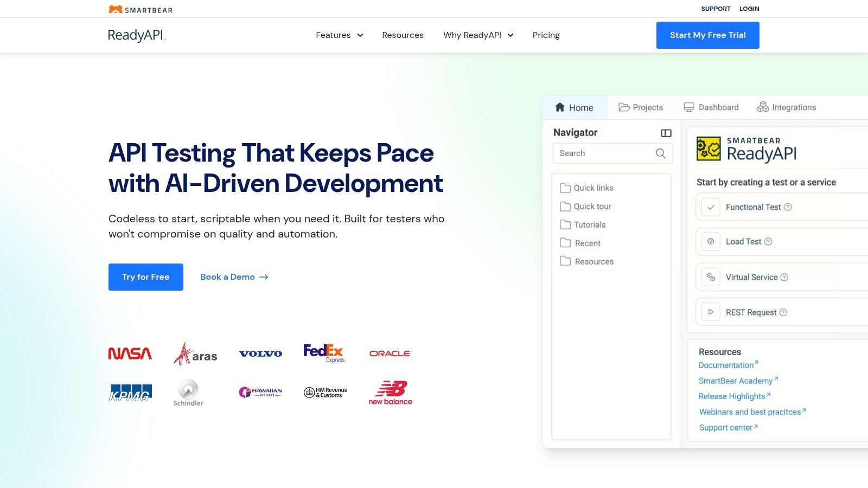Image resolution: width=868 pixels, height=488 pixels.
Task: Click the magnifier icon in Navigator search
Action: (x=660, y=153)
